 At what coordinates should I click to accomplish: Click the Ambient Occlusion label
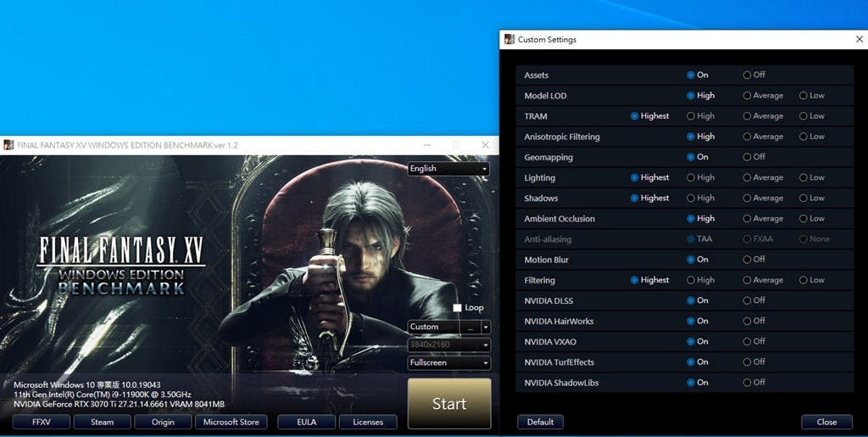[x=559, y=219]
